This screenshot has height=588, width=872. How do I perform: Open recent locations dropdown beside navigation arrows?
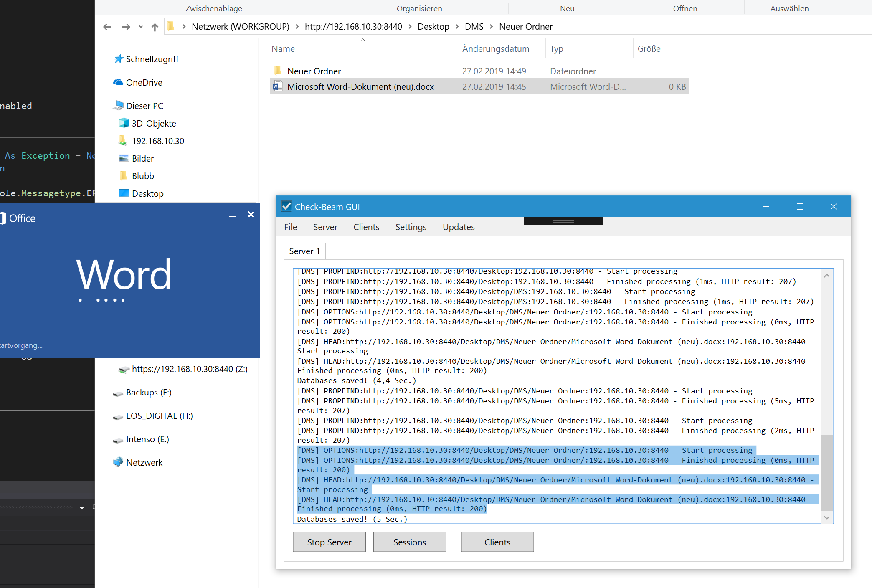pyautogui.click(x=141, y=26)
